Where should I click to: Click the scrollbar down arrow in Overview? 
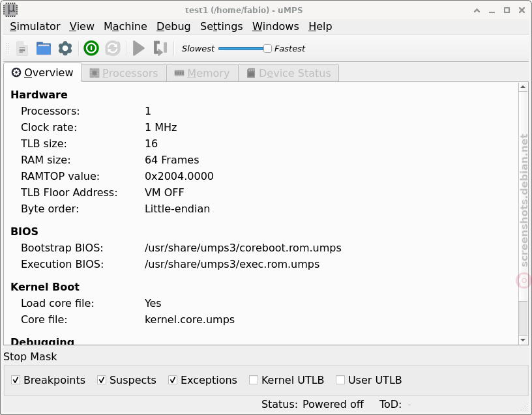(x=523, y=340)
